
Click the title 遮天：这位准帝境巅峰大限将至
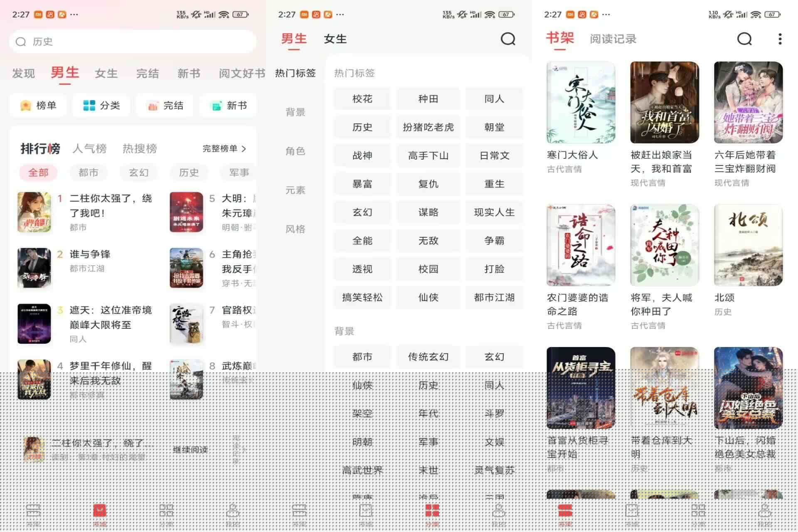(x=111, y=317)
